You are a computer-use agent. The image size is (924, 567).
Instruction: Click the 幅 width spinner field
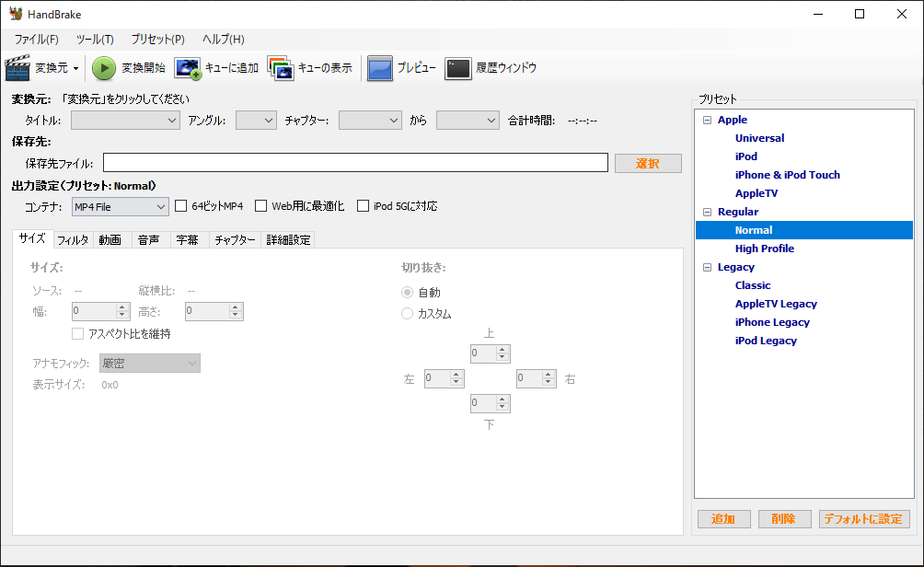pyautogui.click(x=100, y=311)
